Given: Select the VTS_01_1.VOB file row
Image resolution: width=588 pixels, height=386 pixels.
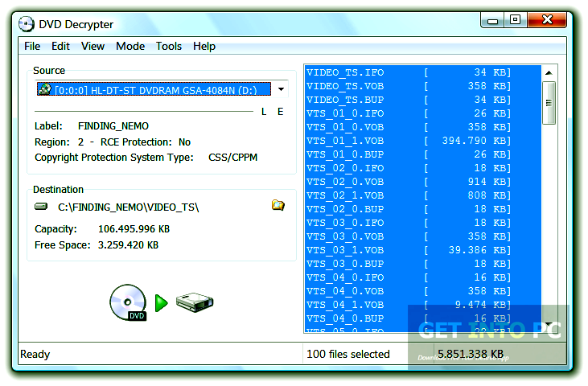Looking at the screenshot, I should point(423,141).
